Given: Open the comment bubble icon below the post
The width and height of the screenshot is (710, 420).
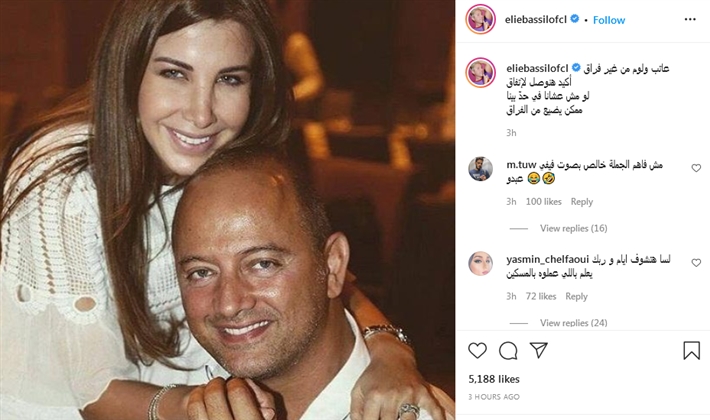Looking at the screenshot, I should (x=508, y=351).
